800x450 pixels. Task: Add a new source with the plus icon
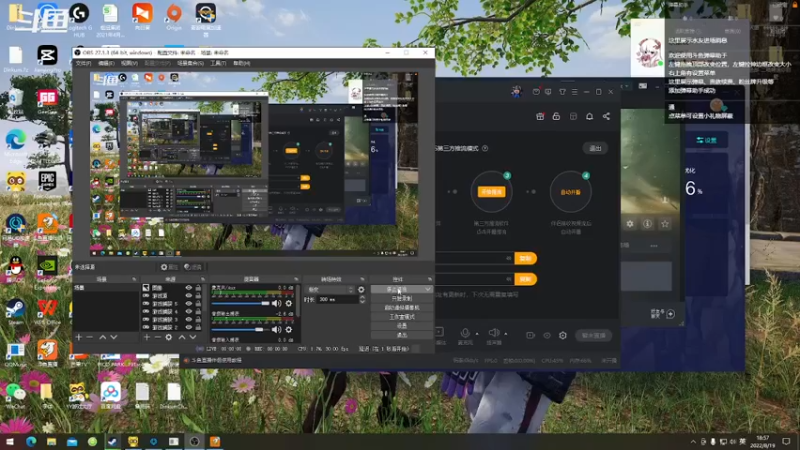[x=146, y=337]
